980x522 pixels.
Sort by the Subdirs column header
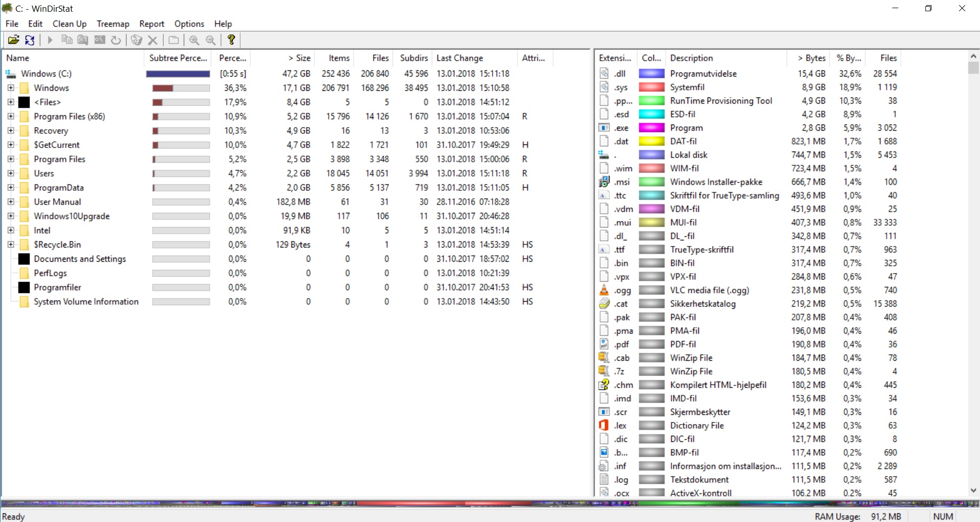coord(412,58)
